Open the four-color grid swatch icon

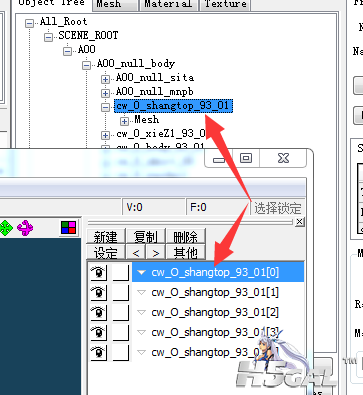[x=68, y=227]
